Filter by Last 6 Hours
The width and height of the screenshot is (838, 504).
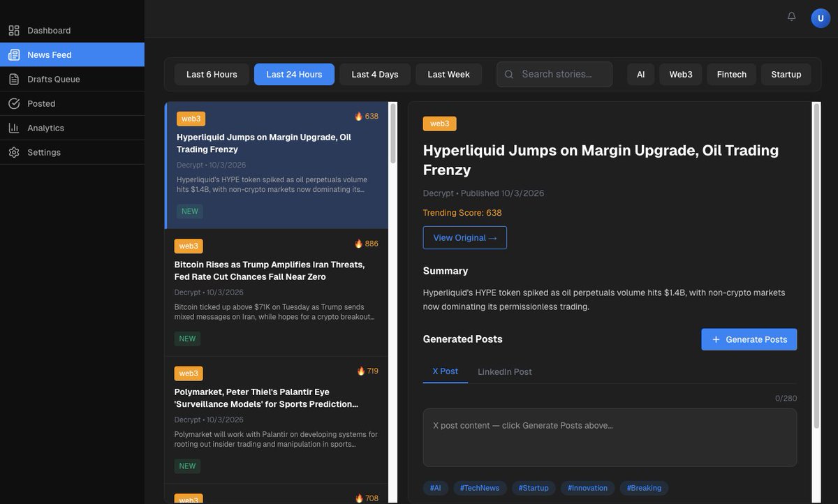pos(212,75)
